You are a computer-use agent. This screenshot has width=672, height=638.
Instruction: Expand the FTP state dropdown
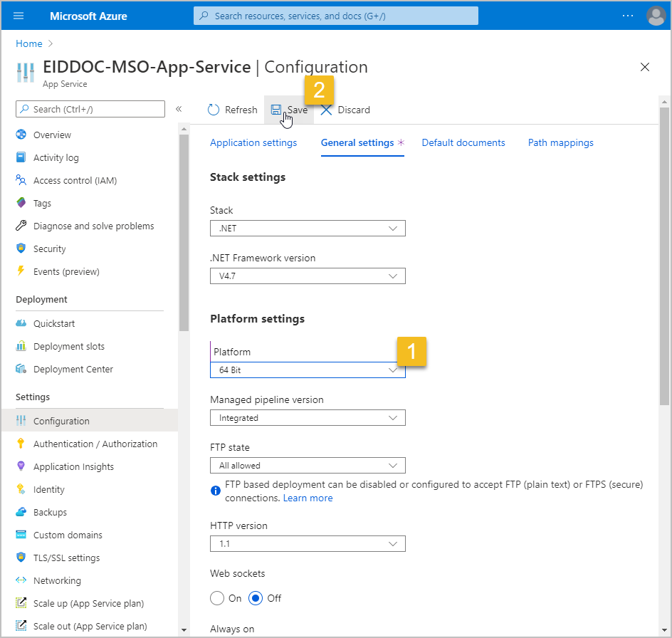point(308,466)
